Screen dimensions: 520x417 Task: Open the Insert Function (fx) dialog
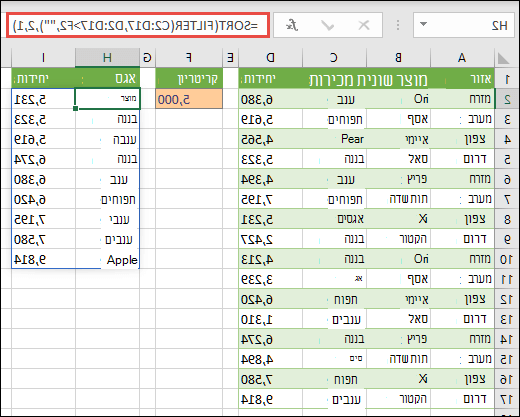click(292, 25)
